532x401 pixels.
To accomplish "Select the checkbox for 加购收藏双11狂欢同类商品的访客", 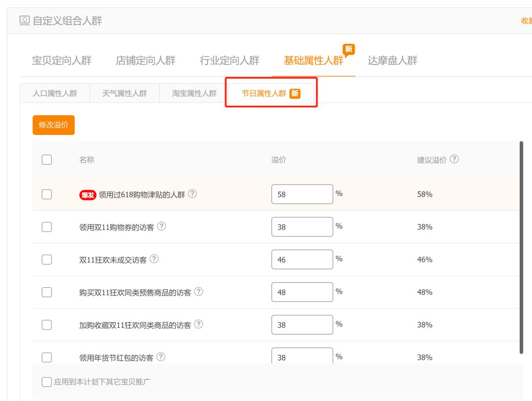I will coord(47,324).
